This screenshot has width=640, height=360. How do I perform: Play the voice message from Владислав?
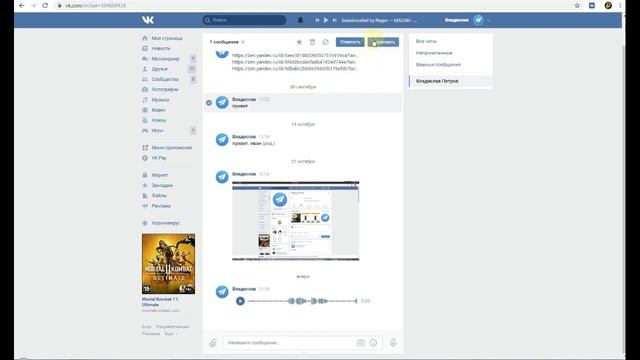[240, 301]
